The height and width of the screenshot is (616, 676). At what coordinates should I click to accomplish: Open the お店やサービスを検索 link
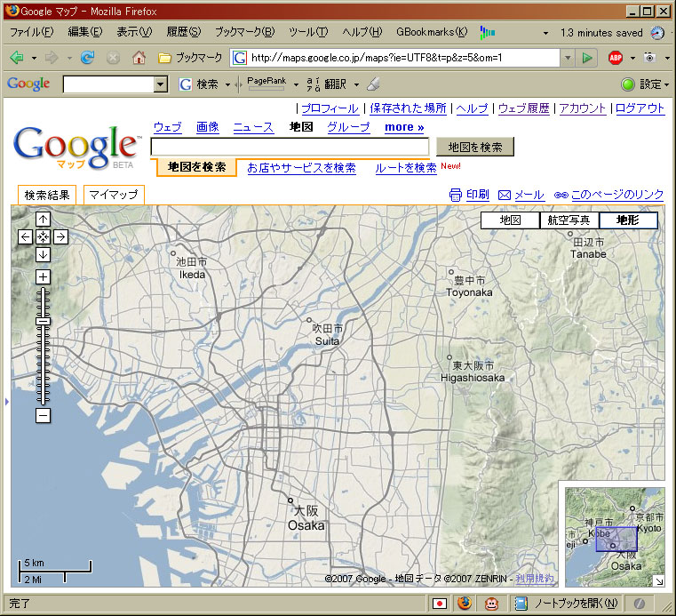[301, 168]
